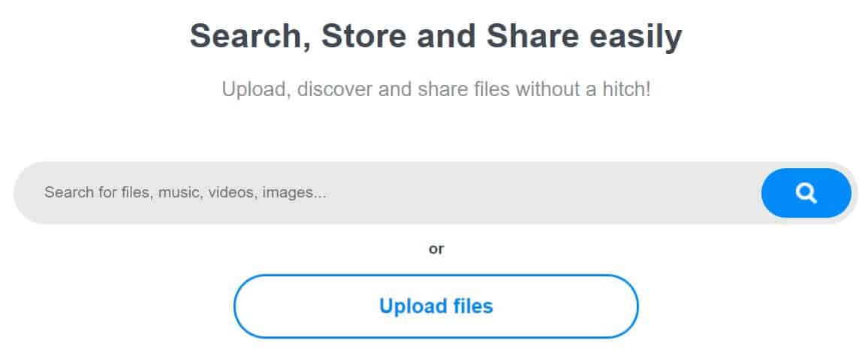Screen dimensions: 868x359
Task: Click the outlined Upload files pill button
Action: [436, 306]
